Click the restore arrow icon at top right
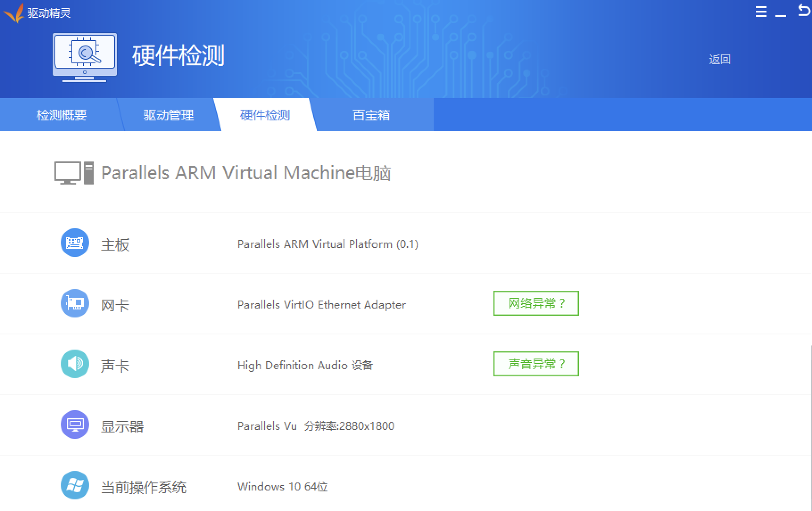Viewport: 812px width, 511px height. [x=804, y=11]
